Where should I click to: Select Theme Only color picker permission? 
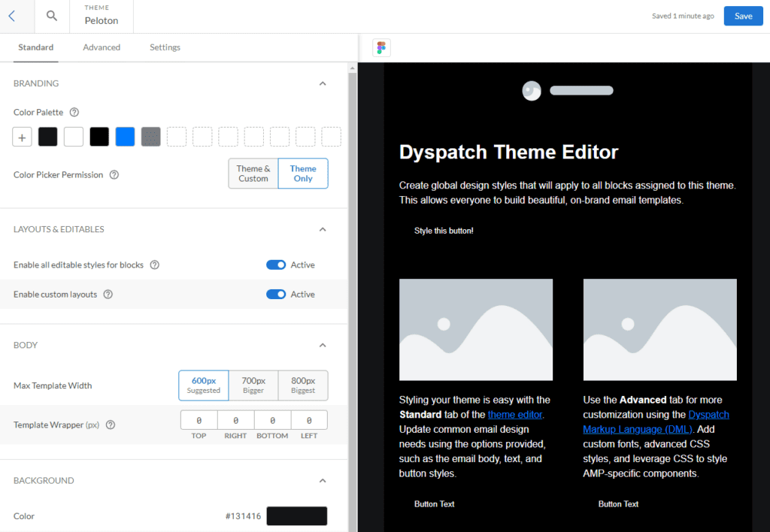pyautogui.click(x=303, y=174)
